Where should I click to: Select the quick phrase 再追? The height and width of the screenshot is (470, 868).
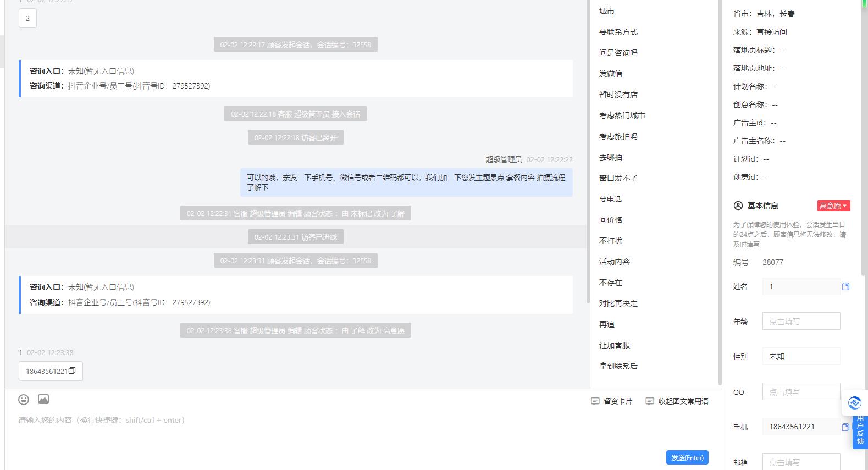pos(607,324)
